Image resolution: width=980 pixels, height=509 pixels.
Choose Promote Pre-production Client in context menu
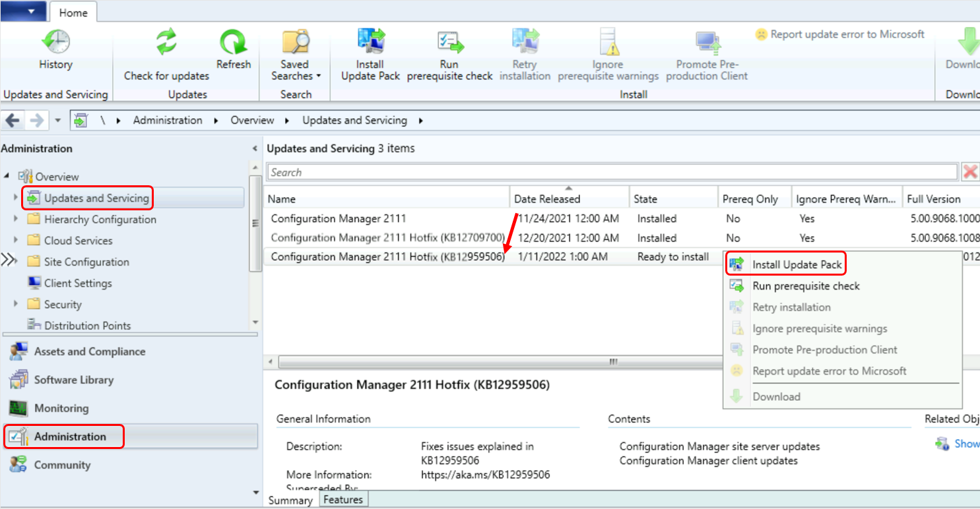(x=825, y=349)
